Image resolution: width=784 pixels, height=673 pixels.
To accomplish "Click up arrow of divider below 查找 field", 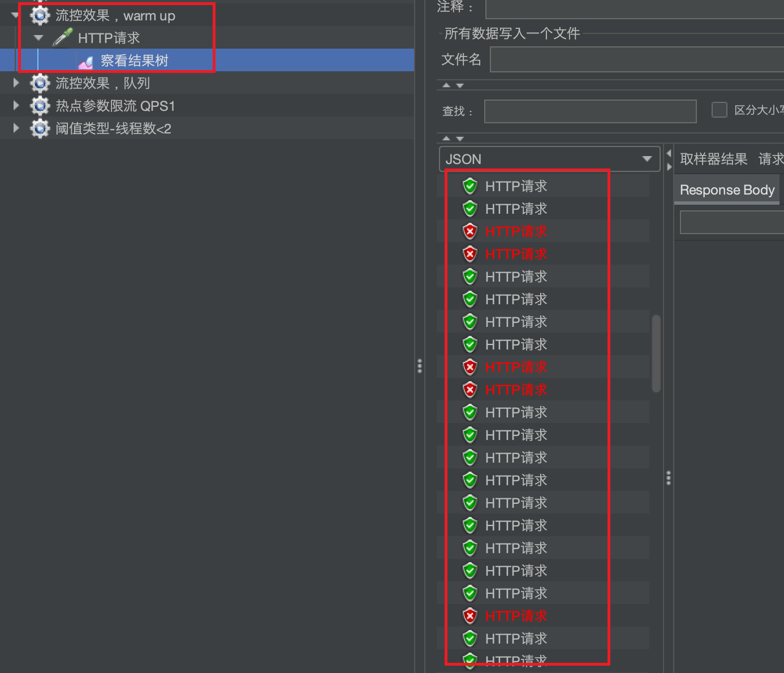I will [x=446, y=138].
